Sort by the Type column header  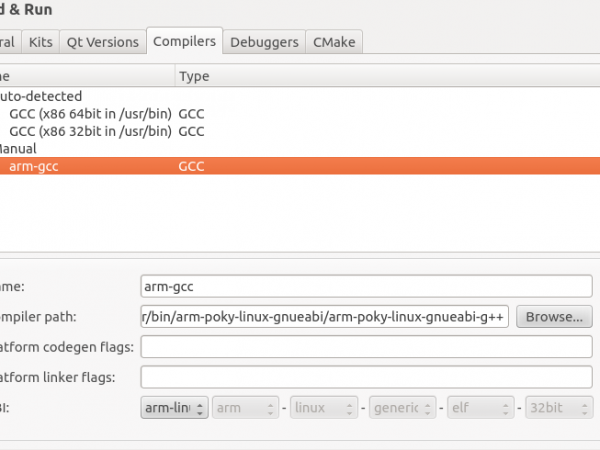pos(193,76)
